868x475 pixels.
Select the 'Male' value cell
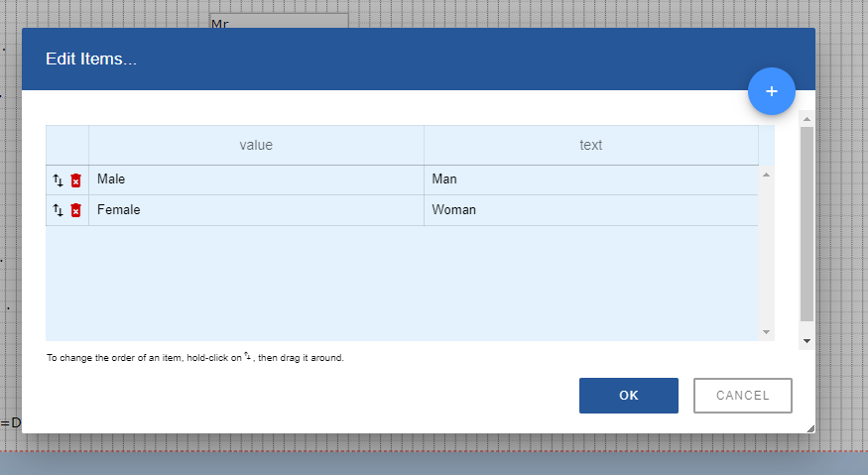pos(256,179)
